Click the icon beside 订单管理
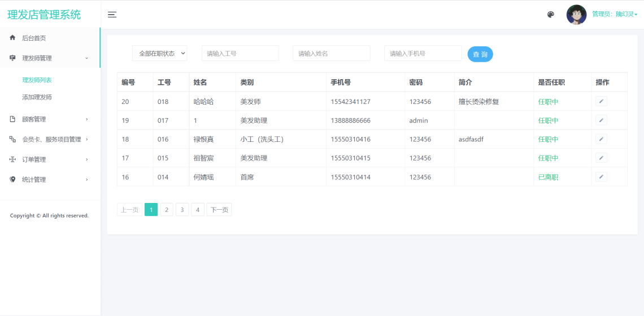Screen dimensions: 644x316 point(12,159)
